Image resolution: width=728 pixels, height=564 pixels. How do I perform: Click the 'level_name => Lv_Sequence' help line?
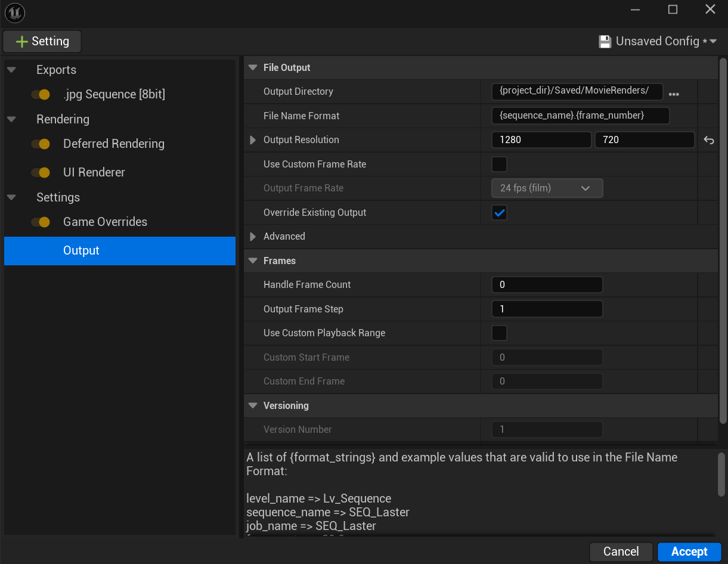[318, 498]
